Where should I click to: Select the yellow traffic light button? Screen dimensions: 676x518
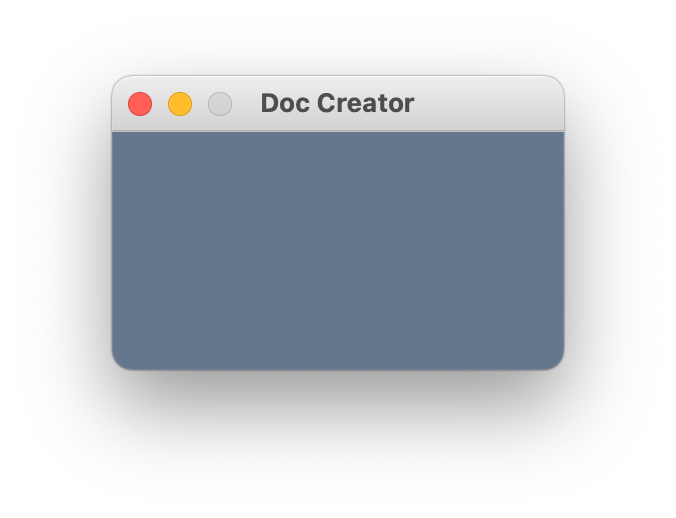pyautogui.click(x=180, y=104)
